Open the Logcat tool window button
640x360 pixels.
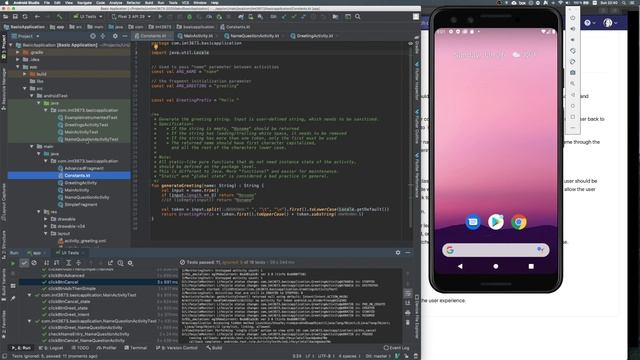[x=51, y=348]
